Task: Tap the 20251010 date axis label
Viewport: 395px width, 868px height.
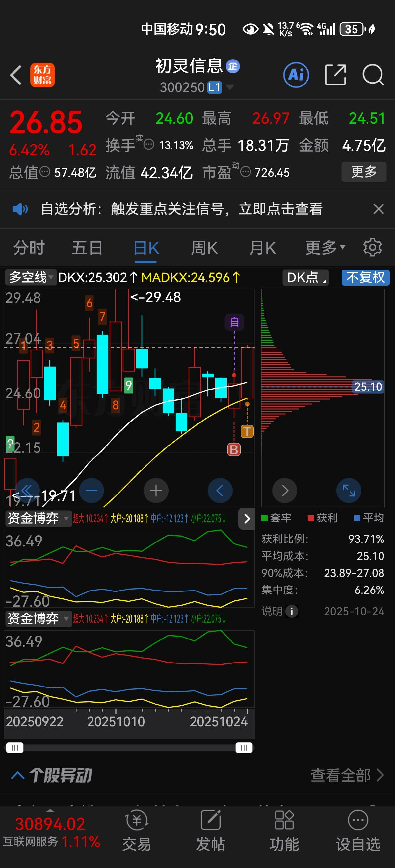Action: (116, 722)
